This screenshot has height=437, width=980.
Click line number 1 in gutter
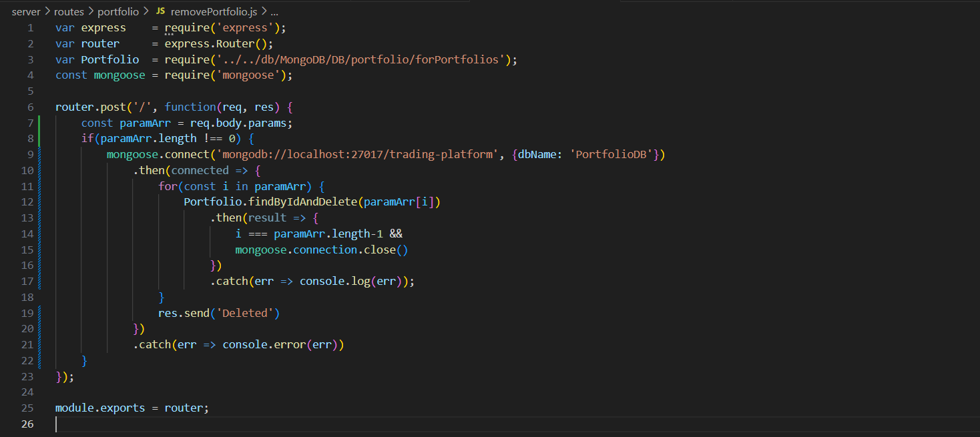(x=30, y=28)
